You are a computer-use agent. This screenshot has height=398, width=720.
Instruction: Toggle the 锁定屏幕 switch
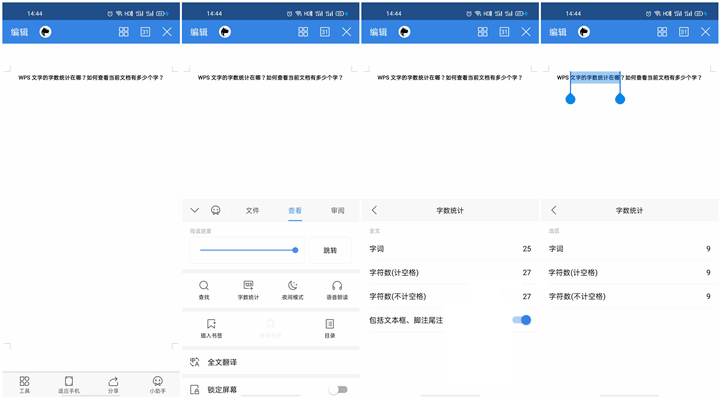[x=338, y=390]
